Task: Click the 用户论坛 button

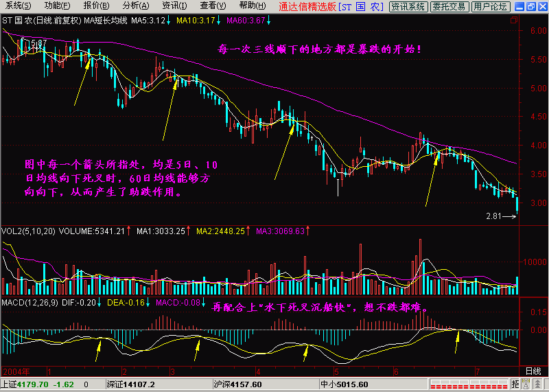Action: coord(491,6)
